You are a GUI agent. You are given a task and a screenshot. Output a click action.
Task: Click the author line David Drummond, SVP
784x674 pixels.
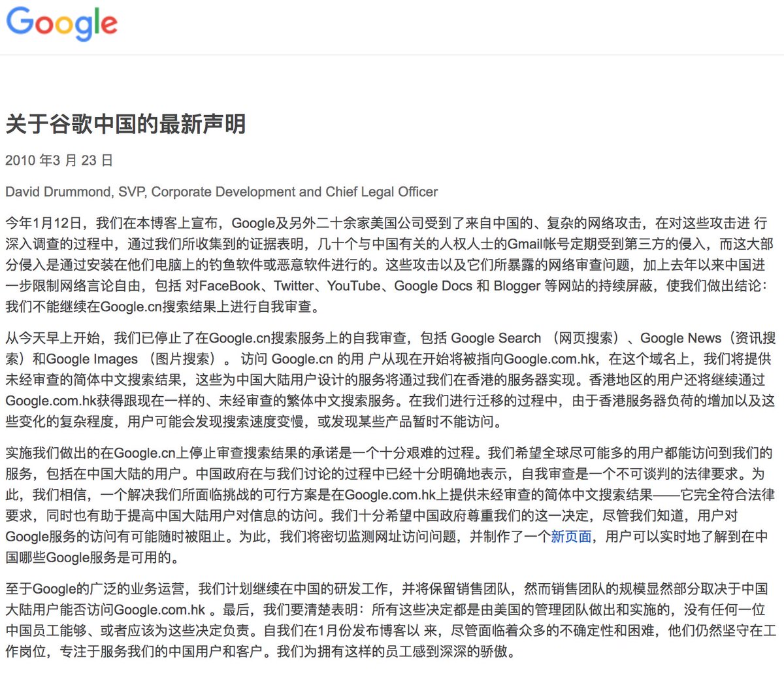point(221,192)
